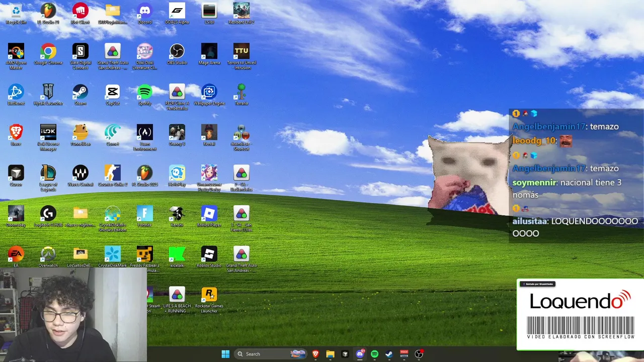This screenshot has width=644, height=362.
Task: Launch Counter Strike 2 shortcut
Action: pos(113,176)
